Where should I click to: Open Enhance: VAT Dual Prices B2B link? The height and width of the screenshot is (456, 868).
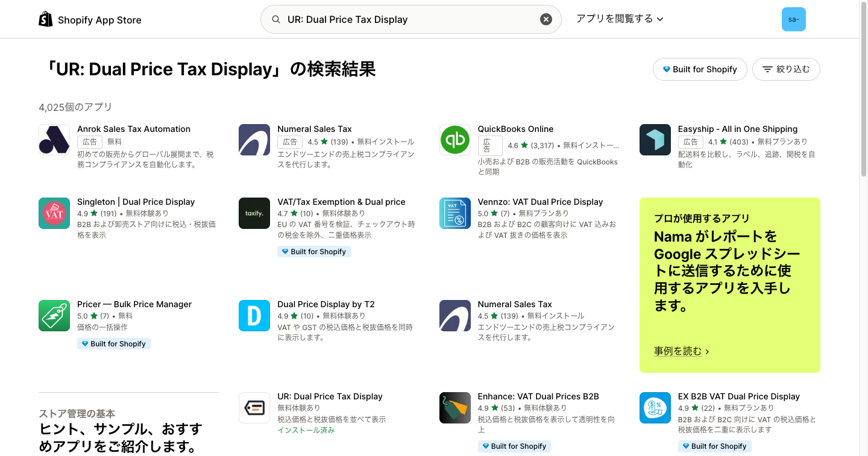(538, 396)
